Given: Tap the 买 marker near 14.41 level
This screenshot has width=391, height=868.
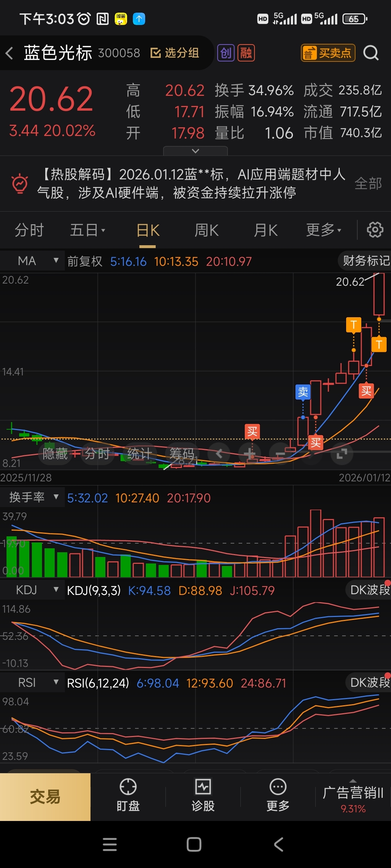Looking at the screenshot, I should (x=366, y=391).
